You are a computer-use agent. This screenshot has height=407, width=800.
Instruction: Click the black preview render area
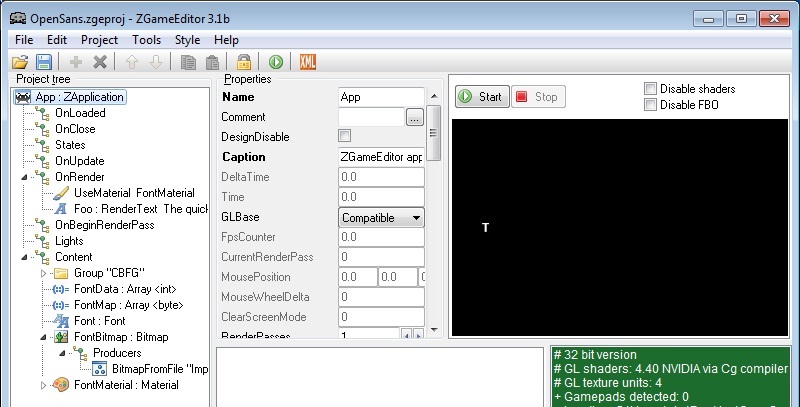point(620,227)
